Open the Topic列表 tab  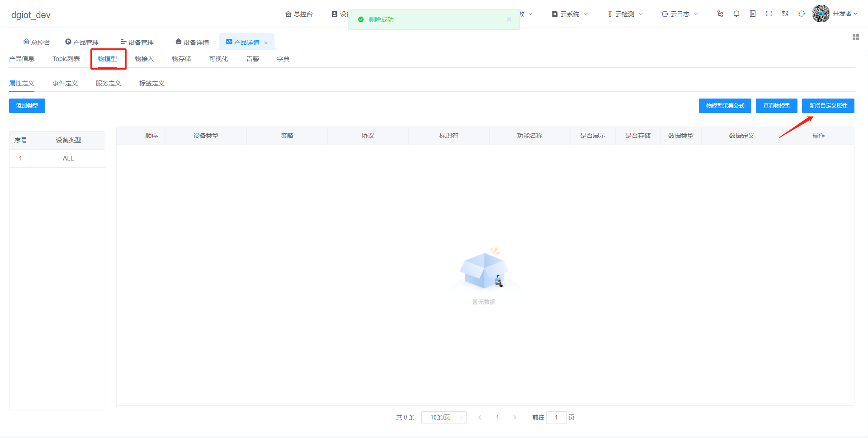pos(66,59)
